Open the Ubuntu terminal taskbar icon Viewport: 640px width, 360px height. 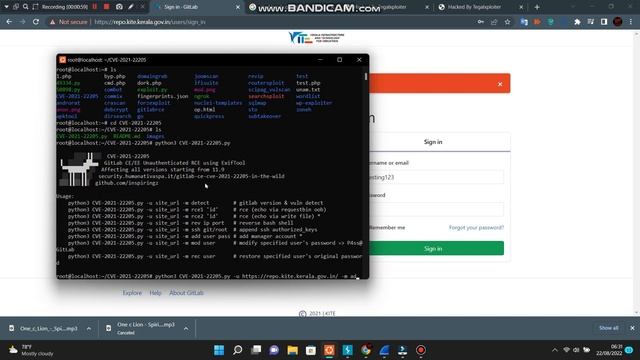click(329, 350)
